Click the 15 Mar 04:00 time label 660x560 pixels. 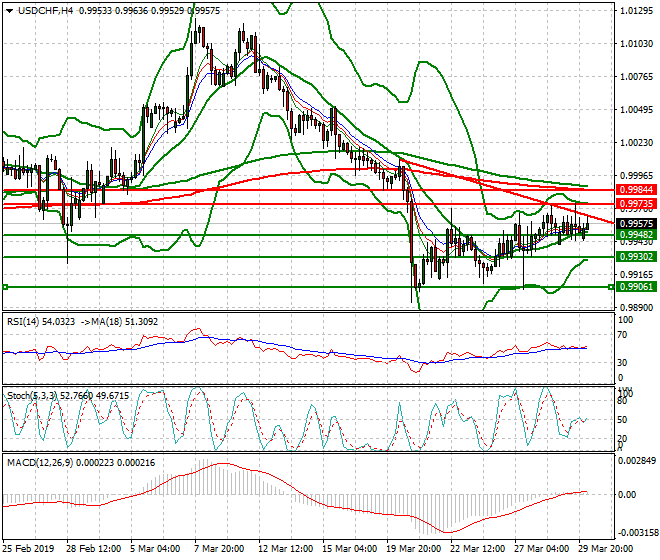click(349, 549)
